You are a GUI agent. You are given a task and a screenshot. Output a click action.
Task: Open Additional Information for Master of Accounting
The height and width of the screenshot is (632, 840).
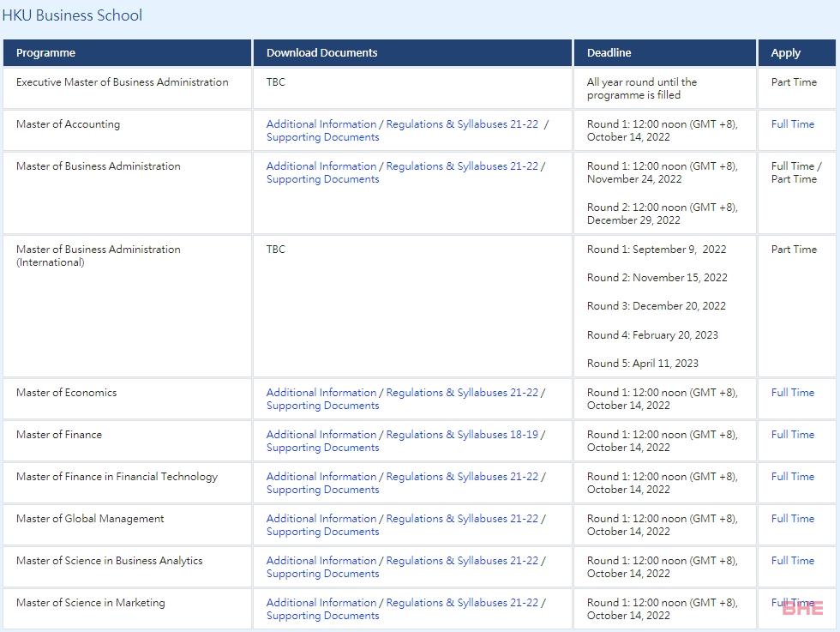click(x=321, y=123)
